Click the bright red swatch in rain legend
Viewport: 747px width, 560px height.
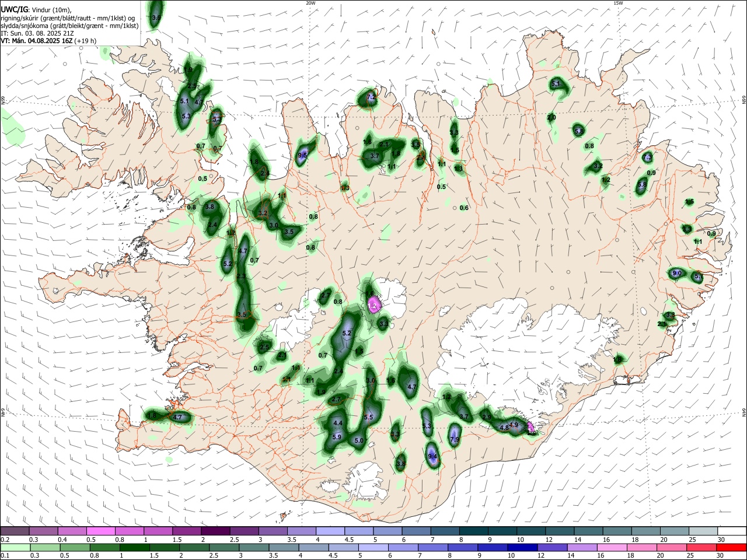[x=731, y=547]
